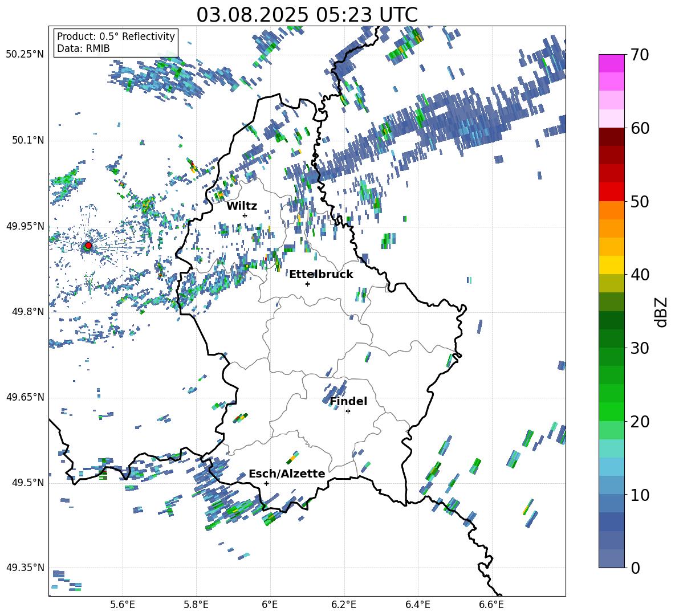Image resolution: width=675 pixels, height=616 pixels.
Task: Click the 6.6°E longitude label
Action: tap(491, 605)
